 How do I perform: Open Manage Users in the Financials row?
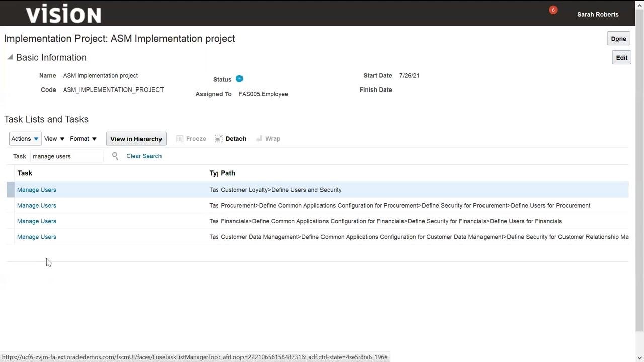pyautogui.click(x=37, y=221)
